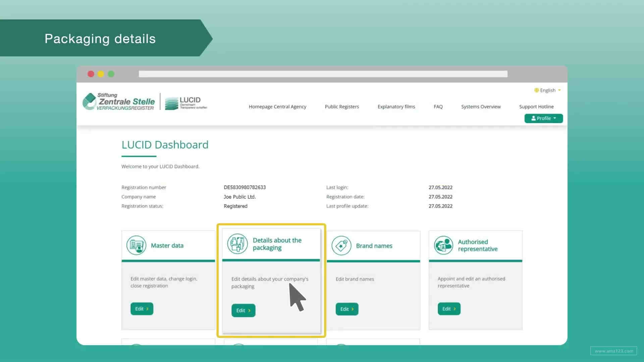Click registration number DE5830980782633
The width and height of the screenshot is (644, 362).
(245, 187)
